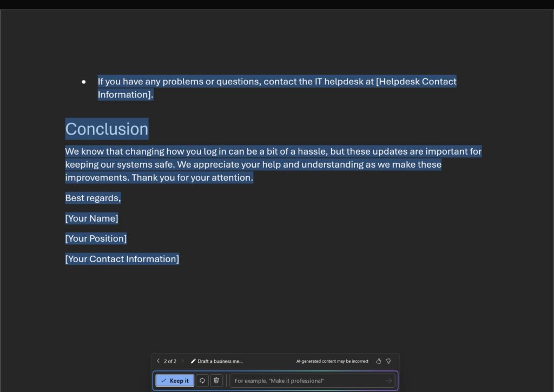Go to the previous draft with left chevron
Screen dimensions: 554x392
157,361
